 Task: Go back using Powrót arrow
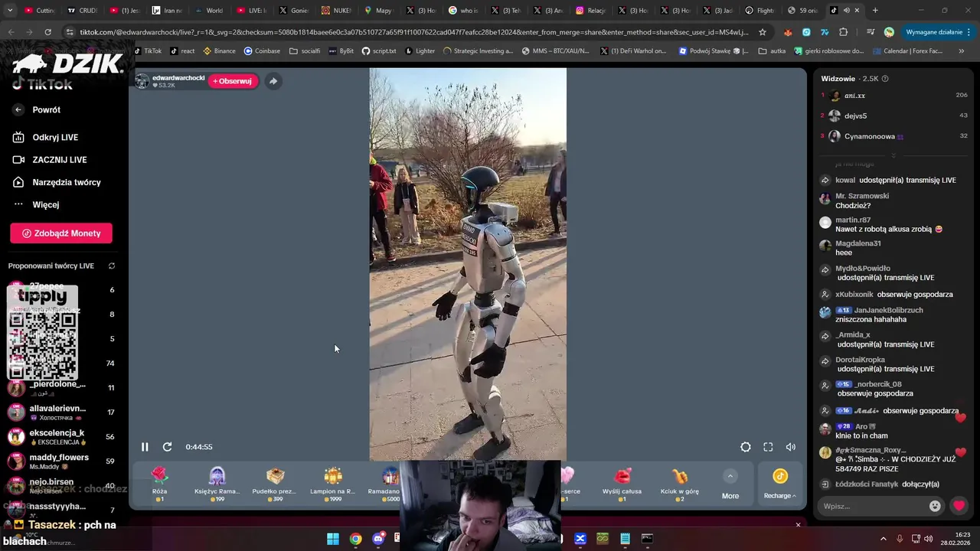pos(18,109)
